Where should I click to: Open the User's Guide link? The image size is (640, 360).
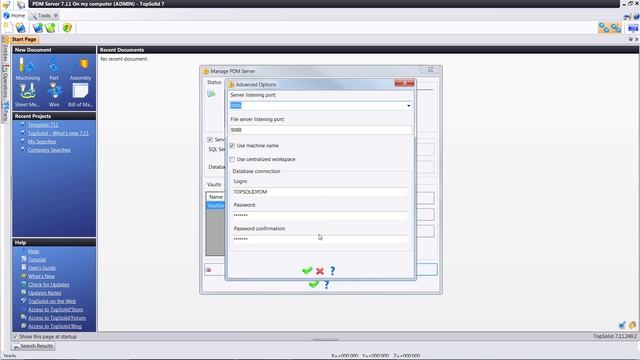42,268
